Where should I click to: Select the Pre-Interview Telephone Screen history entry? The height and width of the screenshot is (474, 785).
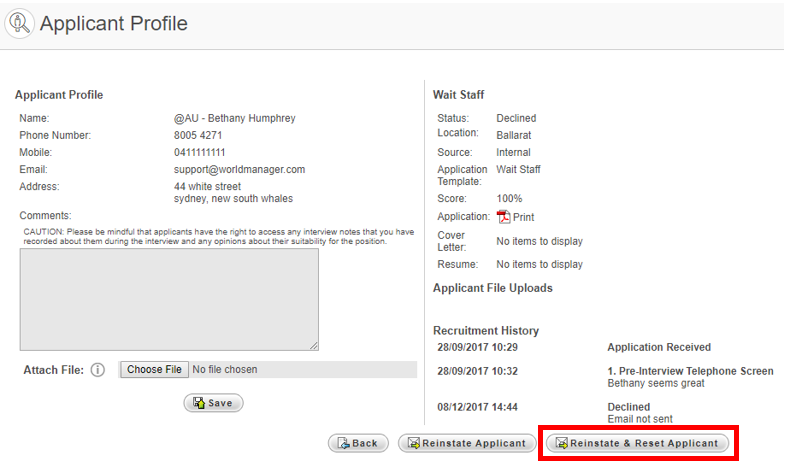tap(690, 371)
